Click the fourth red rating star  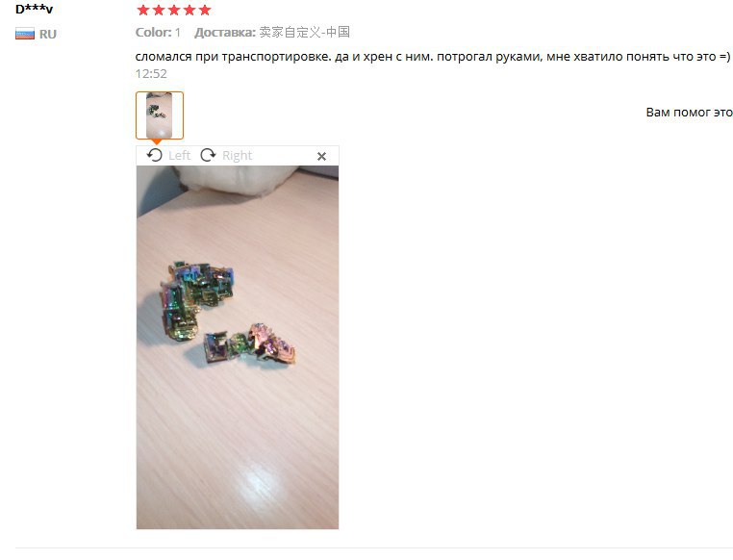point(190,10)
